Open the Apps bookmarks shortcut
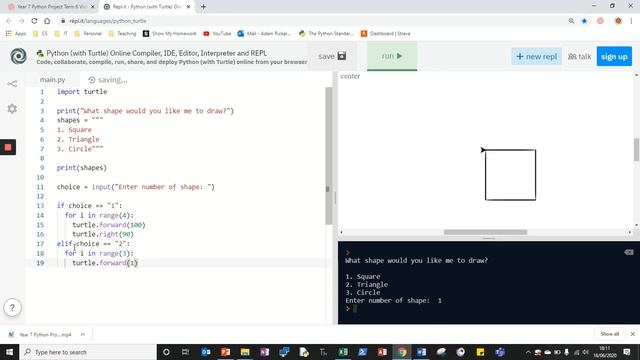Screen dimensions: 640x360 click(x=16, y=33)
